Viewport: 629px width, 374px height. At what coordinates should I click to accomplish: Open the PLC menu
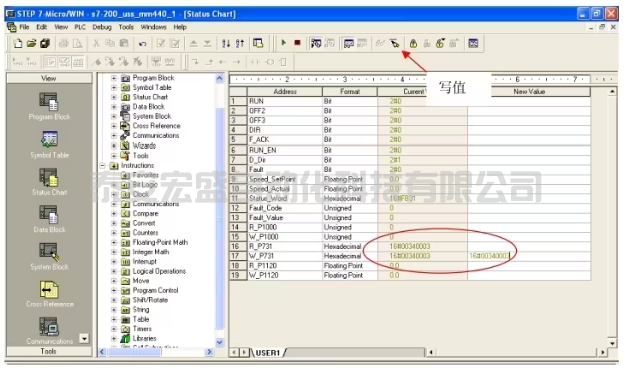pos(80,27)
